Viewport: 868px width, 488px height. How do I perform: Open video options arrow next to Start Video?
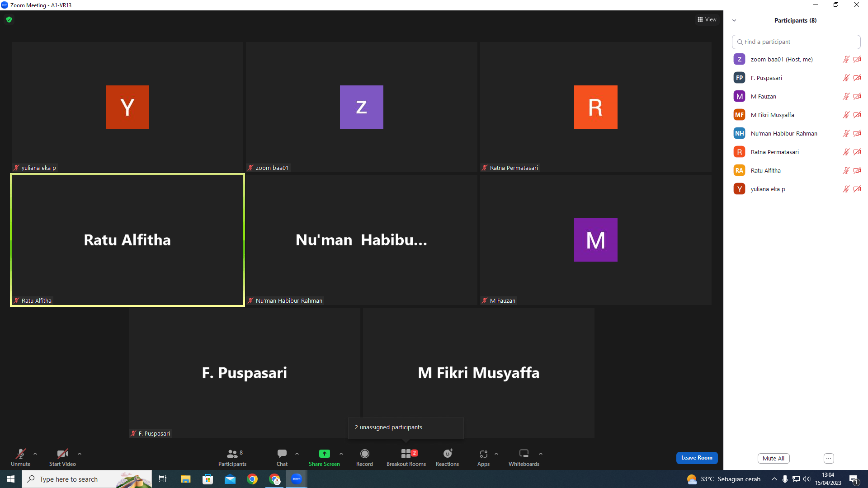coord(80,454)
